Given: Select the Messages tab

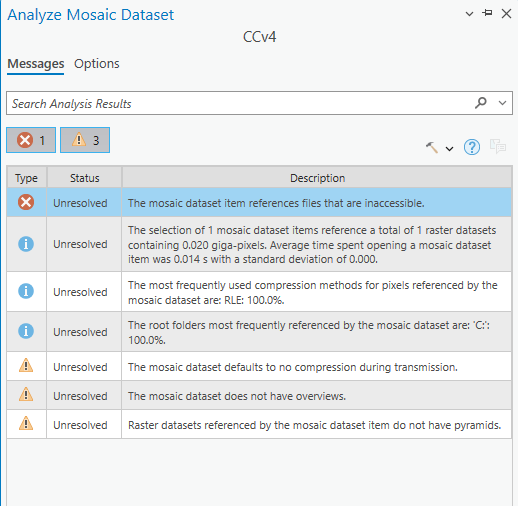Looking at the screenshot, I should 36,64.
